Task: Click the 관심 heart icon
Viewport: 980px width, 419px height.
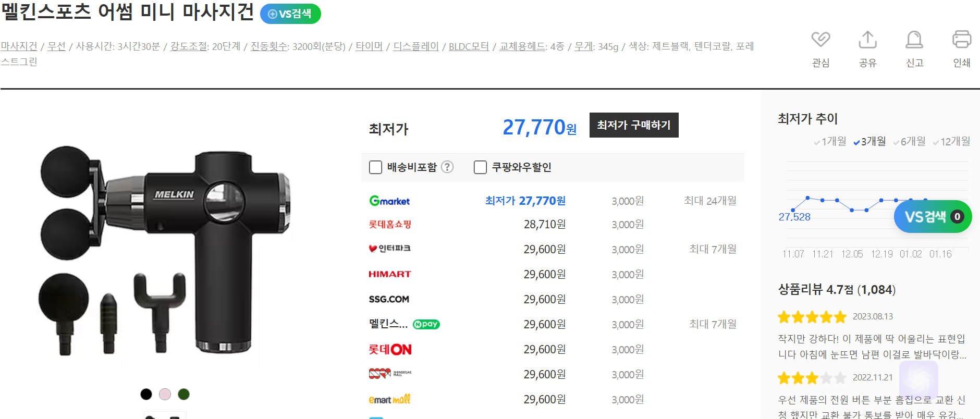Action: (x=820, y=40)
